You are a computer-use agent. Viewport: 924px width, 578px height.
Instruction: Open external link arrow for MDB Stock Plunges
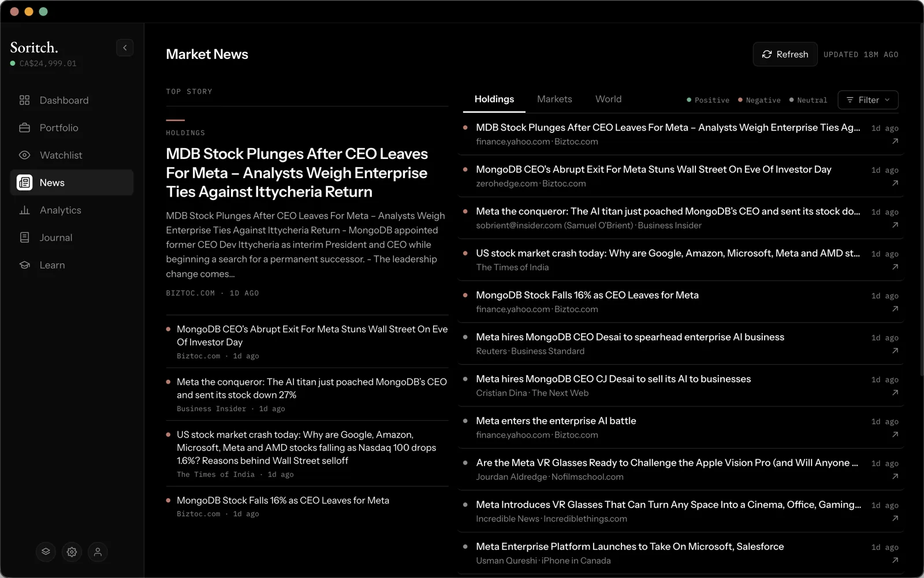[895, 141]
